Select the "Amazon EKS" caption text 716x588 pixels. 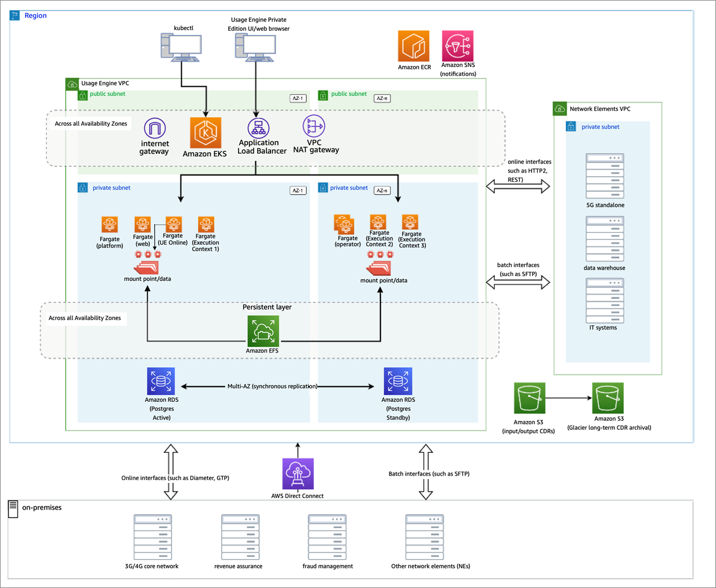click(x=205, y=154)
